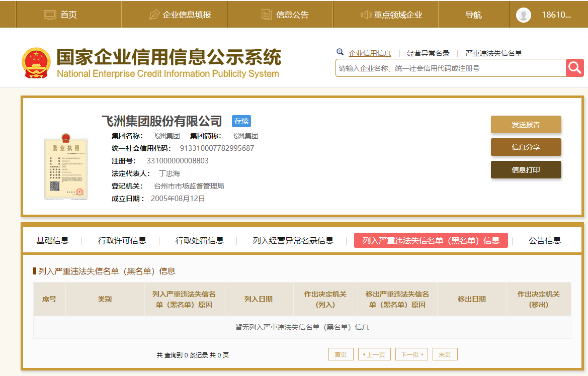Focus the enterprise name search input field
Viewport: 588px width, 376px height.
[x=451, y=68]
